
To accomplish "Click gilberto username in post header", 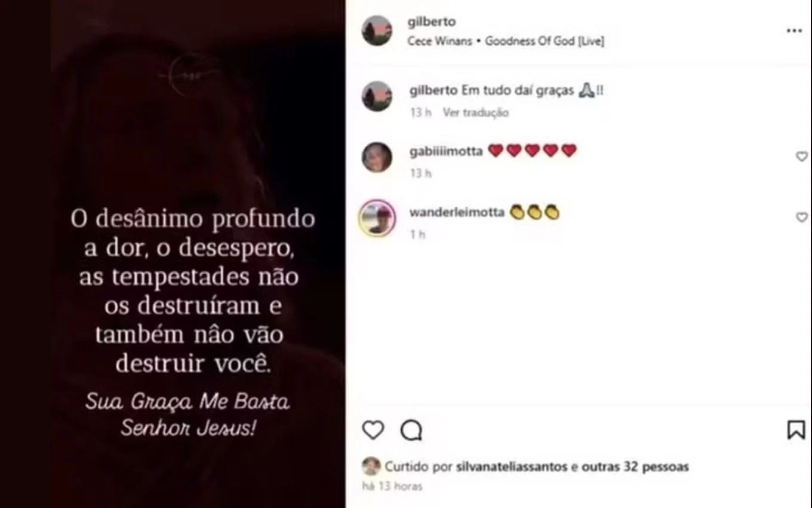I will pyautogui.click(x=432, y=22).
